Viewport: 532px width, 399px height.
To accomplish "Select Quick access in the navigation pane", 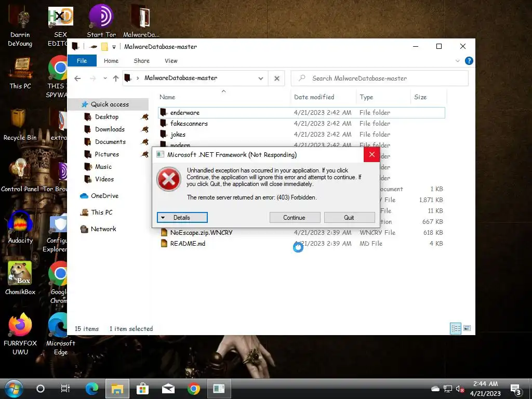I will pos(108,104).
